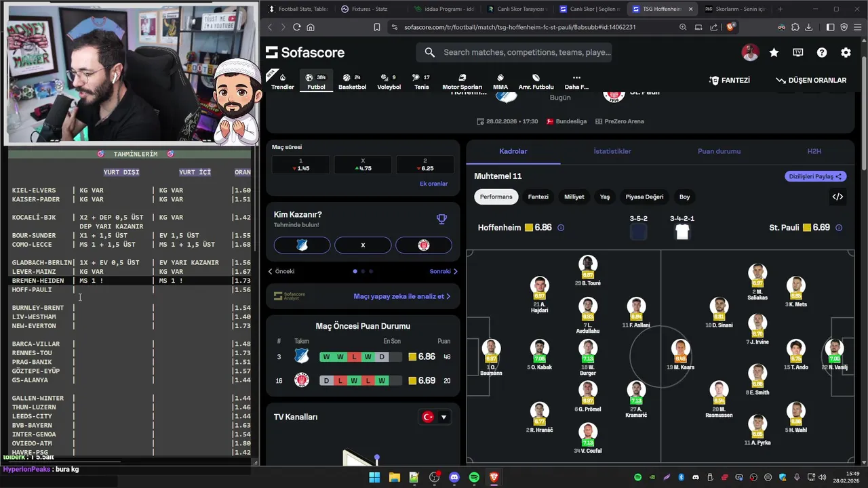
Task: Switch to the Puan durumu tab
Action: 719,151
